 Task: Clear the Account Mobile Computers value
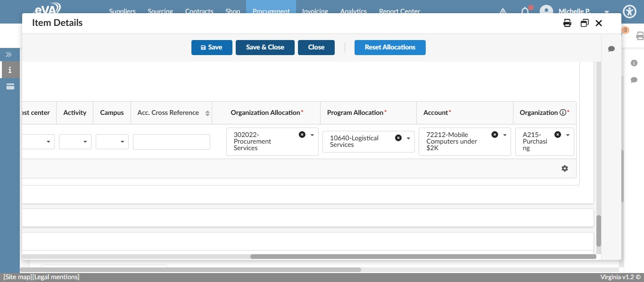click(495, 135)
